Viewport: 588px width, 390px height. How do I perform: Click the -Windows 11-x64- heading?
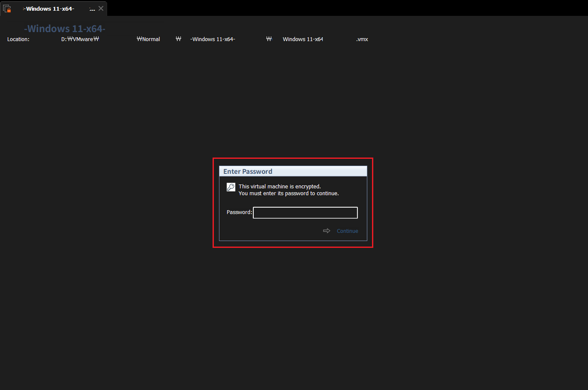coord(65,29)
